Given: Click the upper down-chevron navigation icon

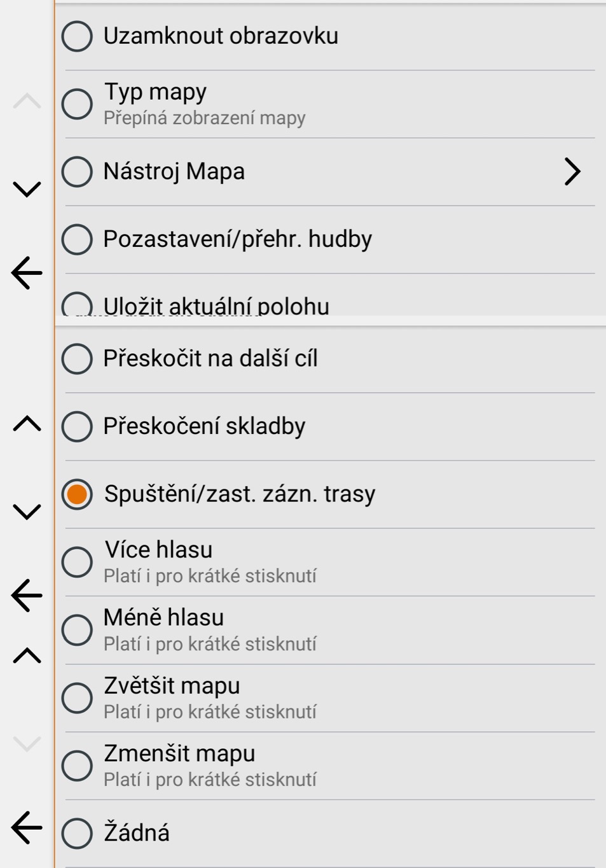Looking at the screenshot, I should click(x=25, y=188).
